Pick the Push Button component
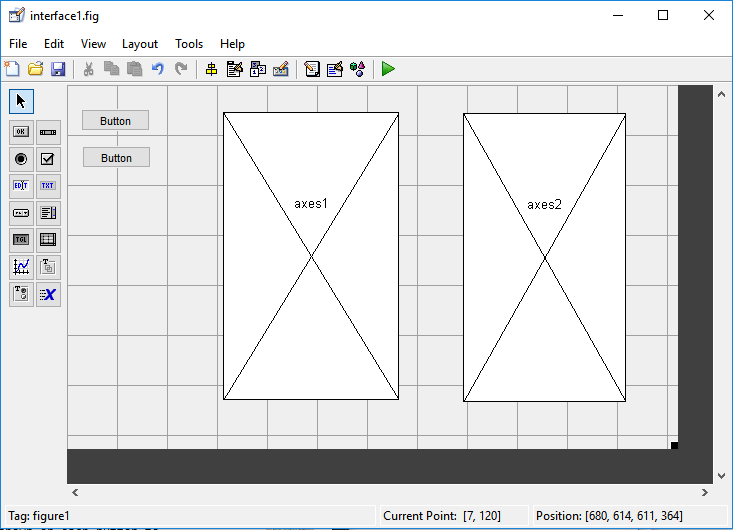This screenshot has width=733, height=530. coord(21,132)
